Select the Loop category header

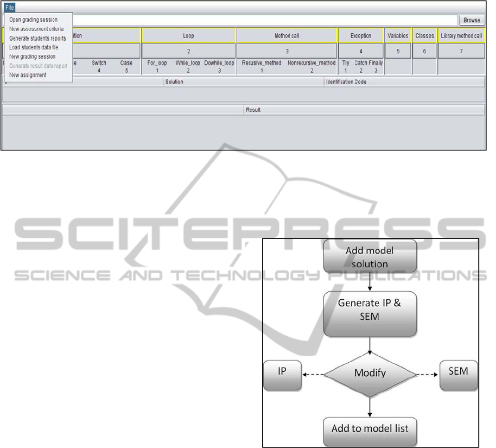click(x=188, y=36)
